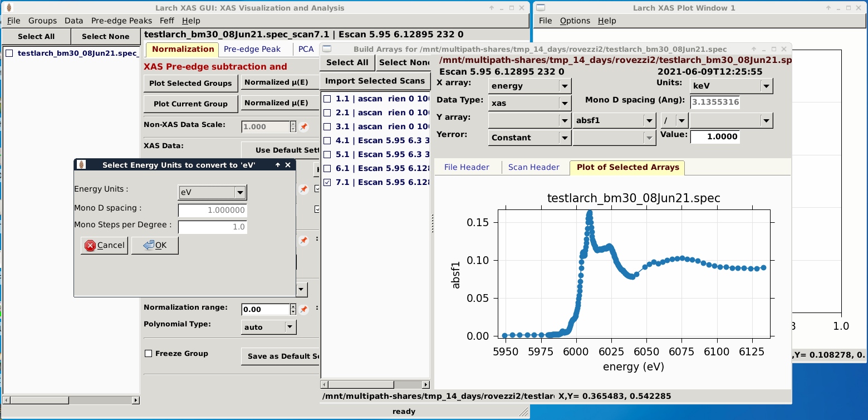Screen dimensions: 868x420
Task: Click the pushpin icon in the XAS Data section
Action: coord(303,189)
